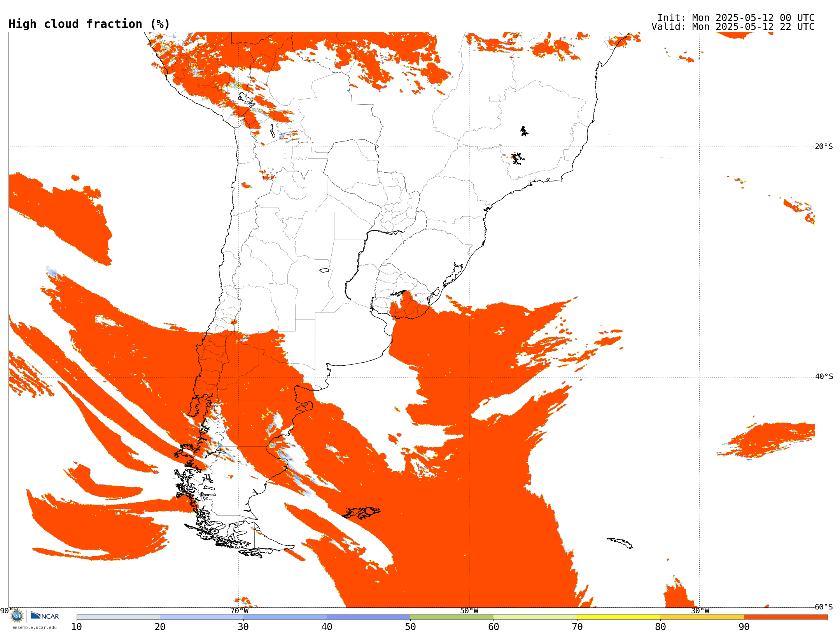This screenshot has width=840, height=632.
Task: Click the colorbar tick label 70
Action: tap(577, 627)
